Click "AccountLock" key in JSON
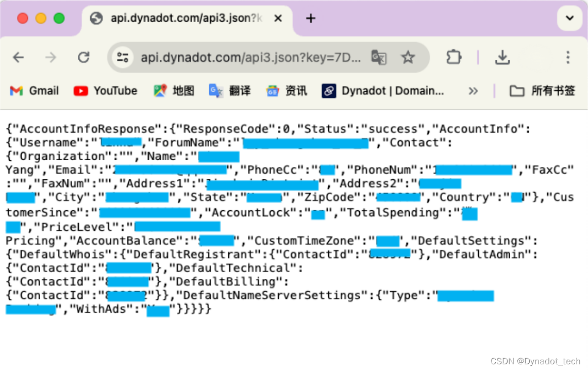588x371 pixels. click(x=250, y=213)
